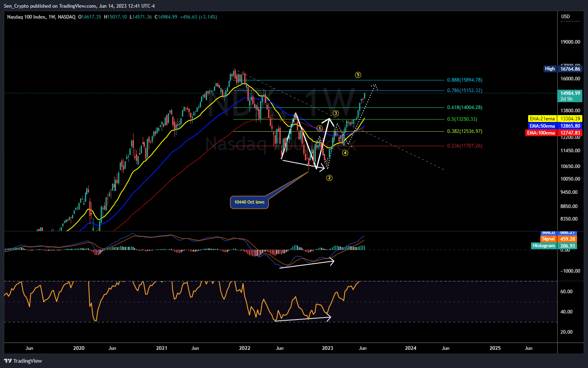Select the EMA:100ema 12747.83 label
The width and height of the screenshot is (588, 368).
point(554,133)
